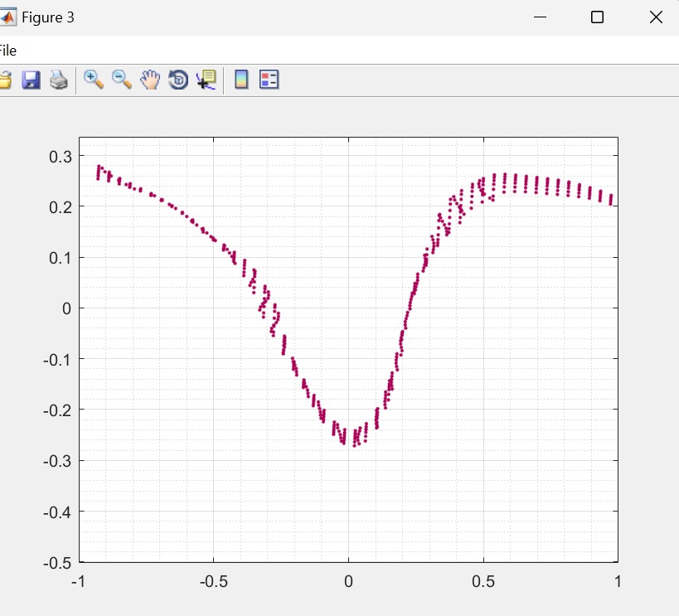Click the lowest data point near x=0

354,445
